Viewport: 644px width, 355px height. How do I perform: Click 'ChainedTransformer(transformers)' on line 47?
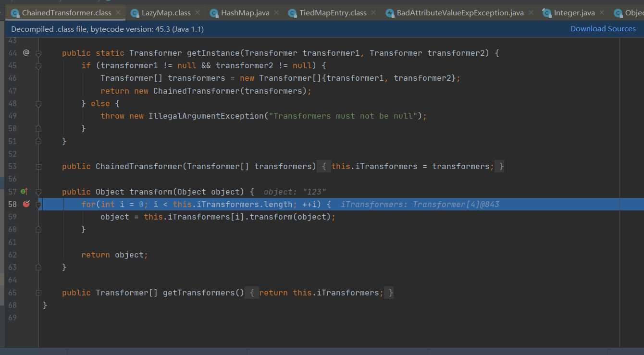[230, 91]
